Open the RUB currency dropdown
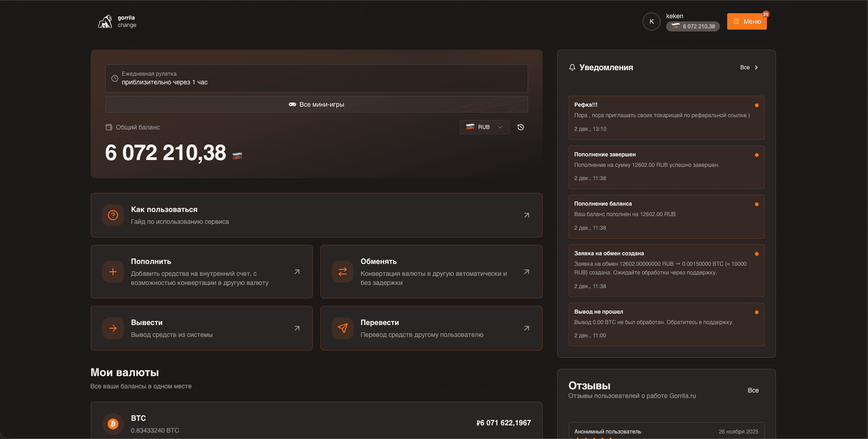The image size is (868, 439). coord(484,127)
